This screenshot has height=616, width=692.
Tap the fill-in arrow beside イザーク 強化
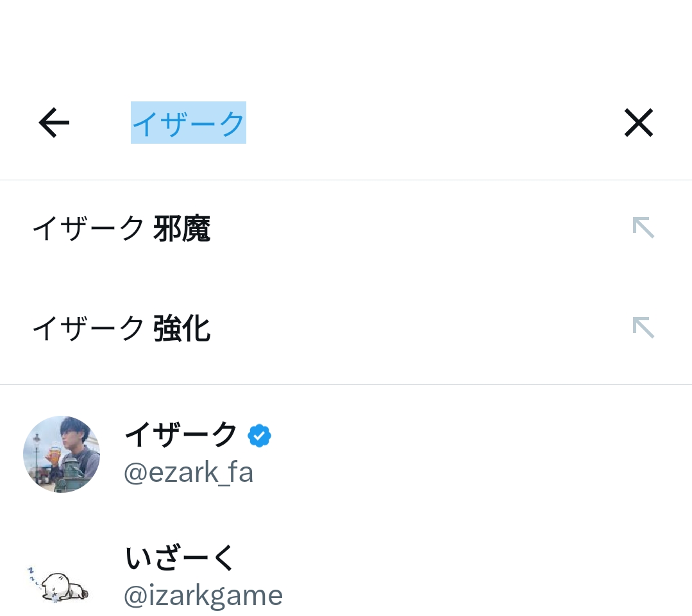pyautogui.click(x=643, y=327)
